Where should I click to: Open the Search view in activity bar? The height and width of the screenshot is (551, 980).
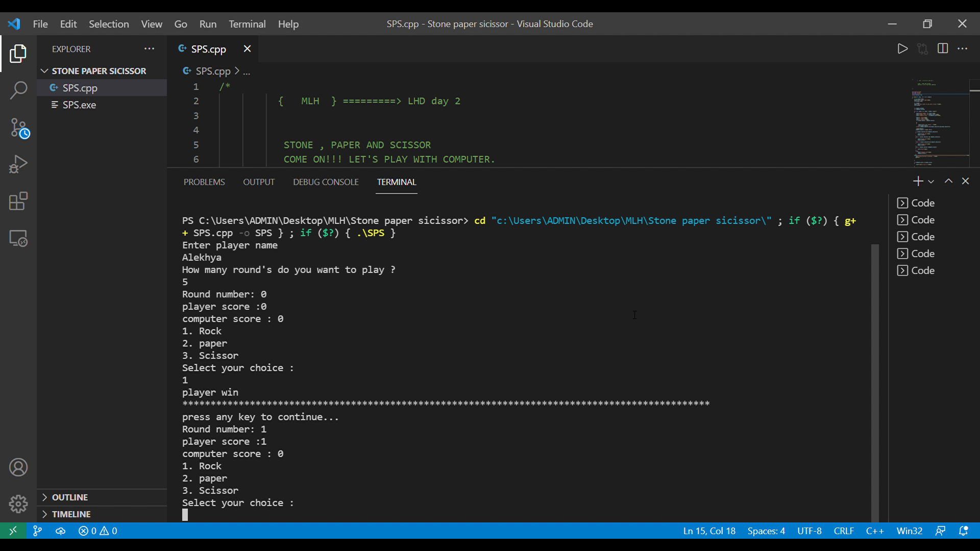click(x=18, y=90)
